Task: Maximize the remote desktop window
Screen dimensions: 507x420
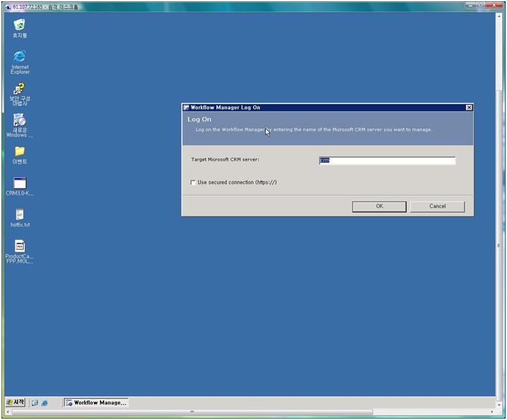Action: tap(481, 5)
